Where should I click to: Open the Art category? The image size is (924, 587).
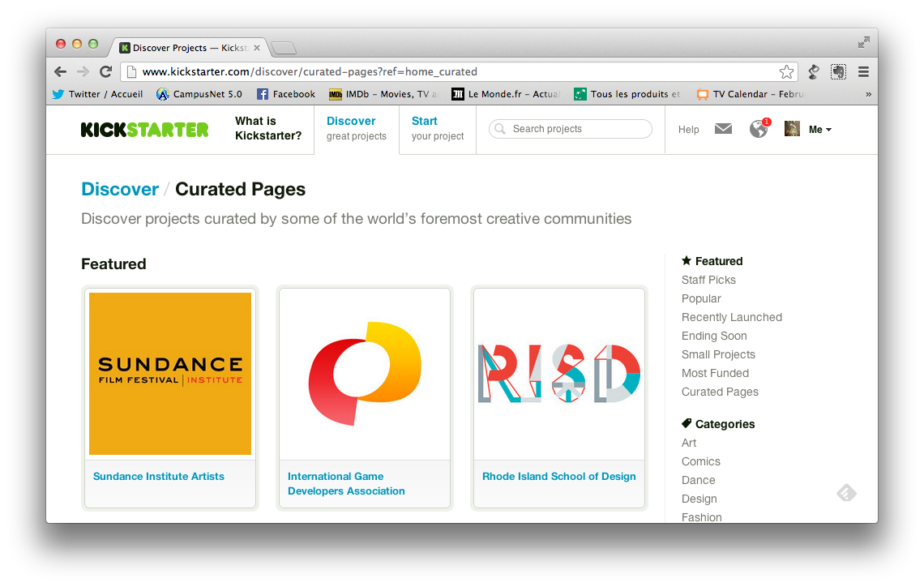point(689,443)
